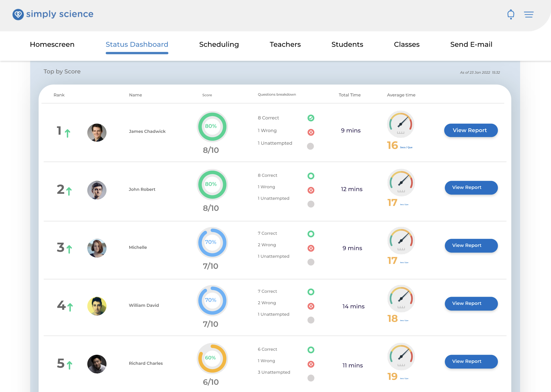
Task: Click the green arrow beside rank 3
Action: tap(69, 249)
